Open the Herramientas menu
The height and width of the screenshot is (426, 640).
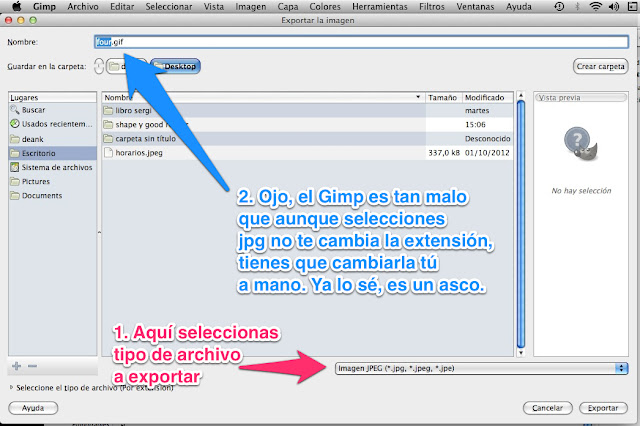380,7
